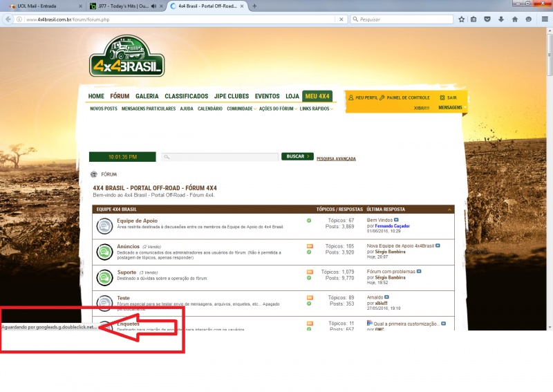Open Mensagens Particulares link
Image resolution: width=553 pixels, height=392 pixels.
149,109
